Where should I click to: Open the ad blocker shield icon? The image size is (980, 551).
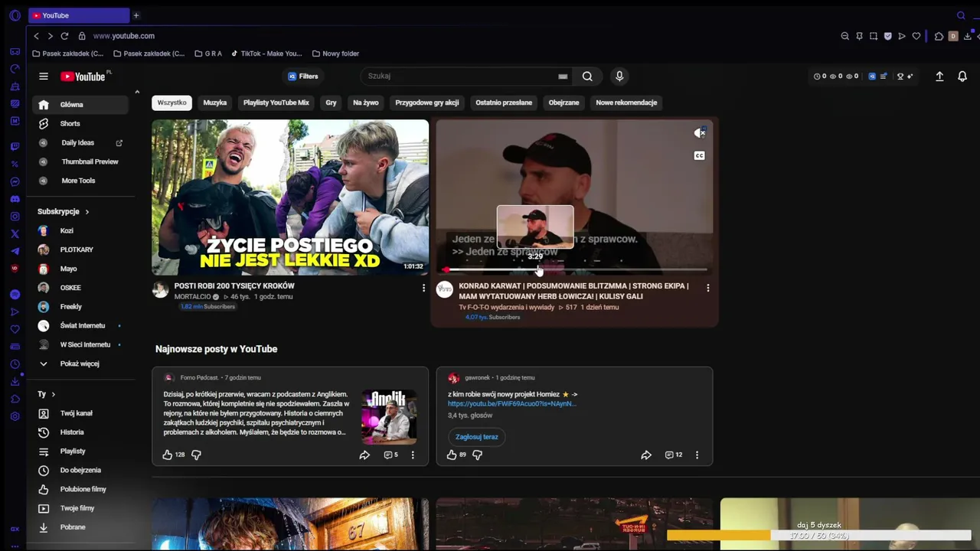(887, 36)
